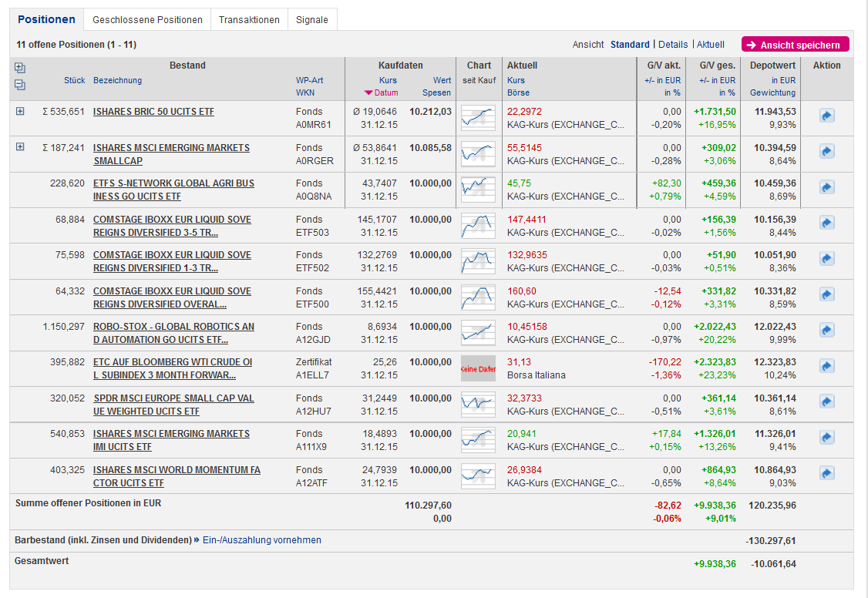The width and height of the screenshot is (868, 598).
Task: Switch view to Aktuell
Action: pyautogui.click(x=711, y=45)
